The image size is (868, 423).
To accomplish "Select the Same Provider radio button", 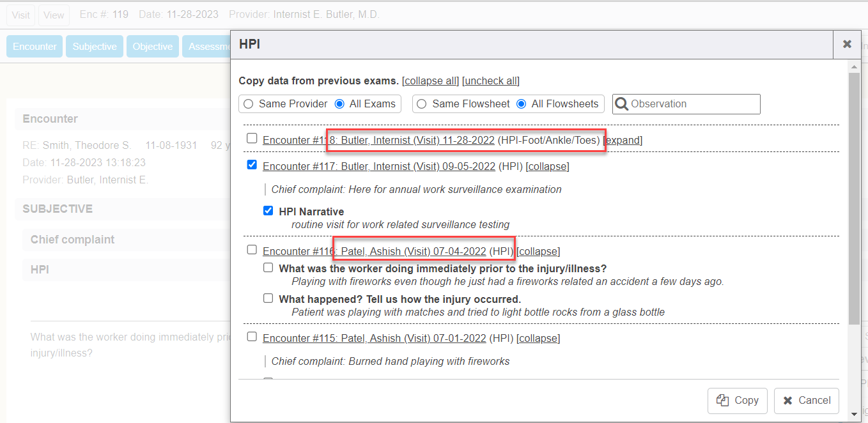I will tap(249, 104).
